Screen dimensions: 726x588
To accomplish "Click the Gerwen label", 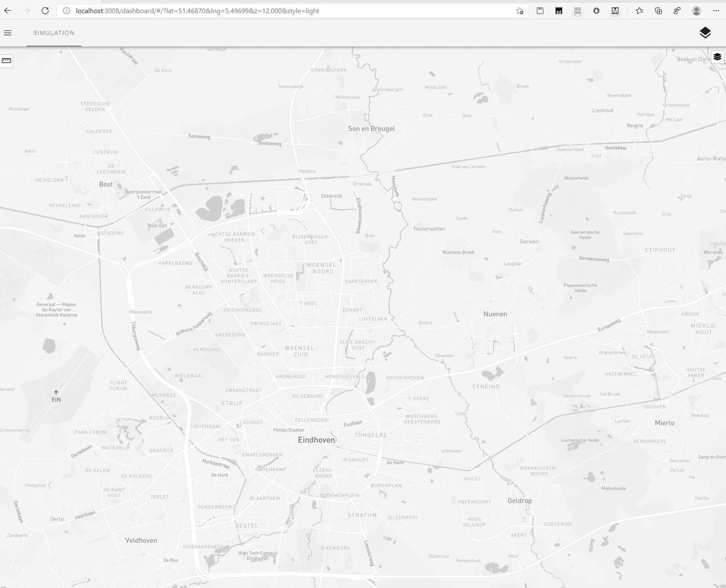I will pyautogui.click(x=529, y=242).
